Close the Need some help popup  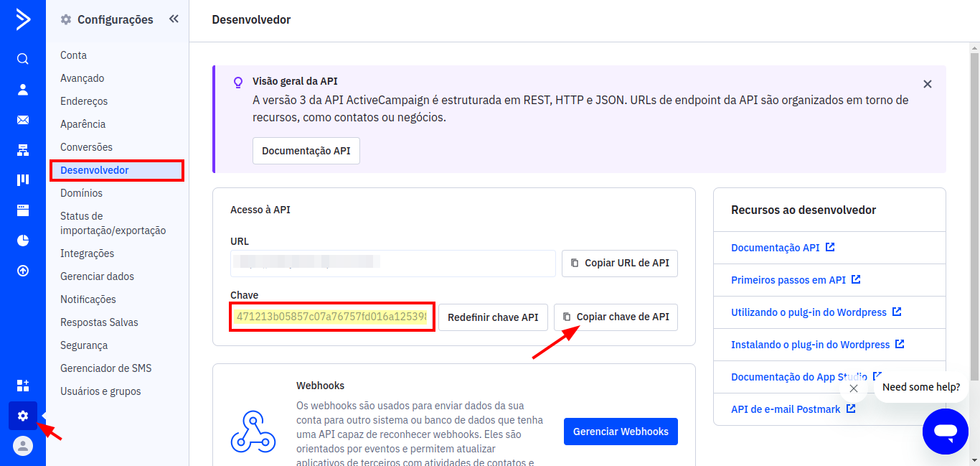pos(853,388)
